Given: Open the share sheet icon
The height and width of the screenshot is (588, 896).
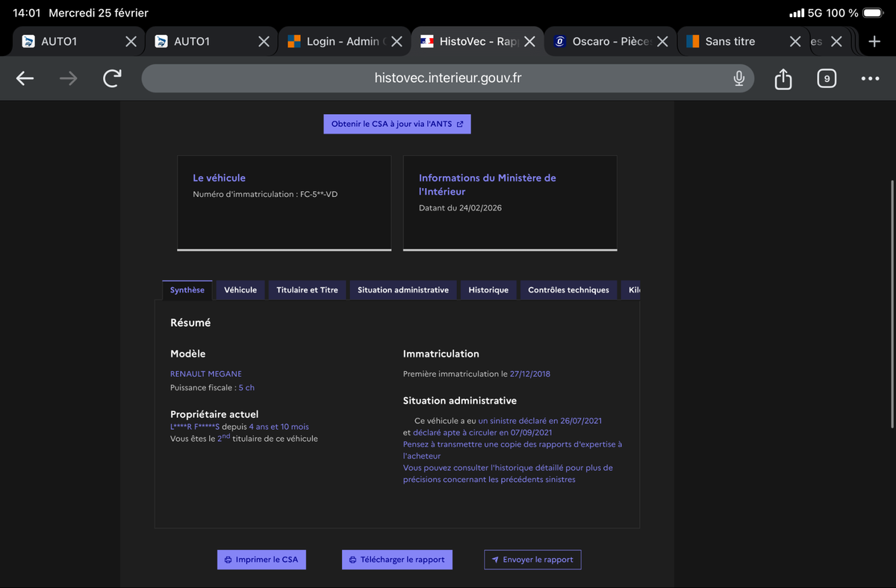Looking at the screenshot, I should [x=783, y=78].
